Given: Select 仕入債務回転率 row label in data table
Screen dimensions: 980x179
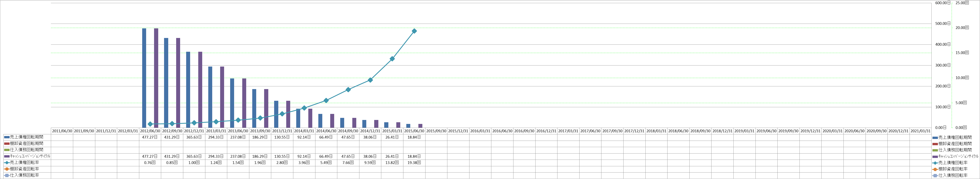Looking at the screenshot, I should [24, 175].
